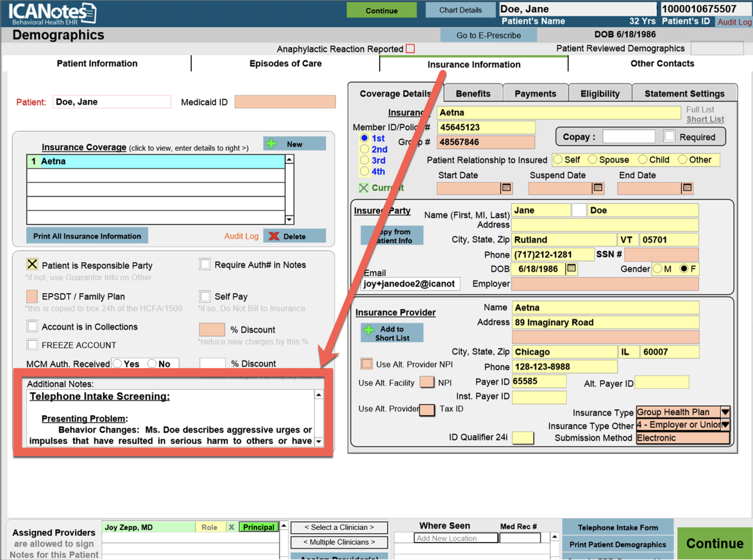Open the End Date calendar picker

point(687,188)
